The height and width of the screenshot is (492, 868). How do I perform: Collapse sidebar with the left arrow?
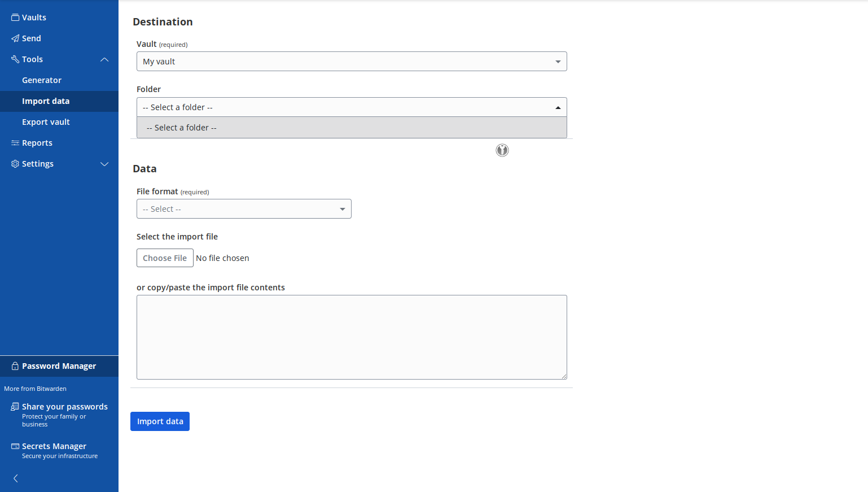click(x=16, y=478)
